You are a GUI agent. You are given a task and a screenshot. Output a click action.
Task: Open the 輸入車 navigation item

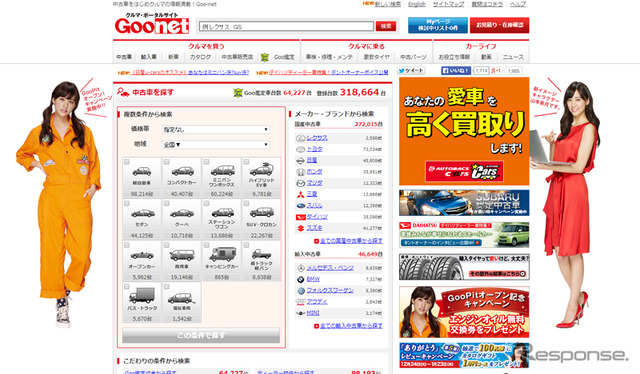click(x=149, y=57)
